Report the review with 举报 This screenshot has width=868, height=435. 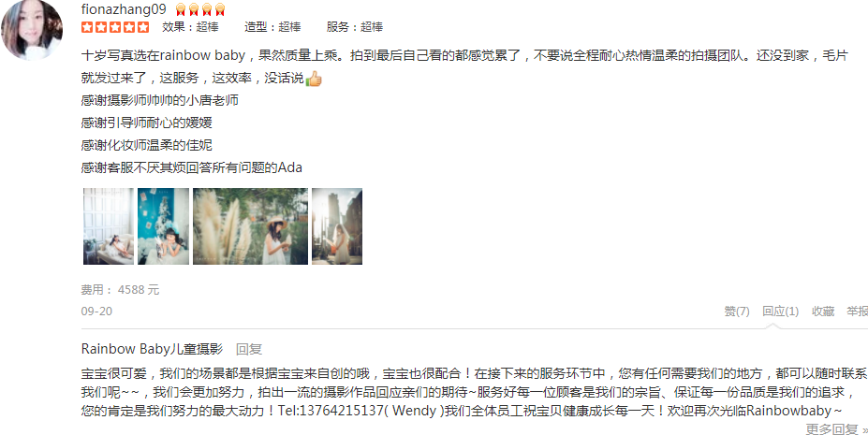[x=857, y=312]
